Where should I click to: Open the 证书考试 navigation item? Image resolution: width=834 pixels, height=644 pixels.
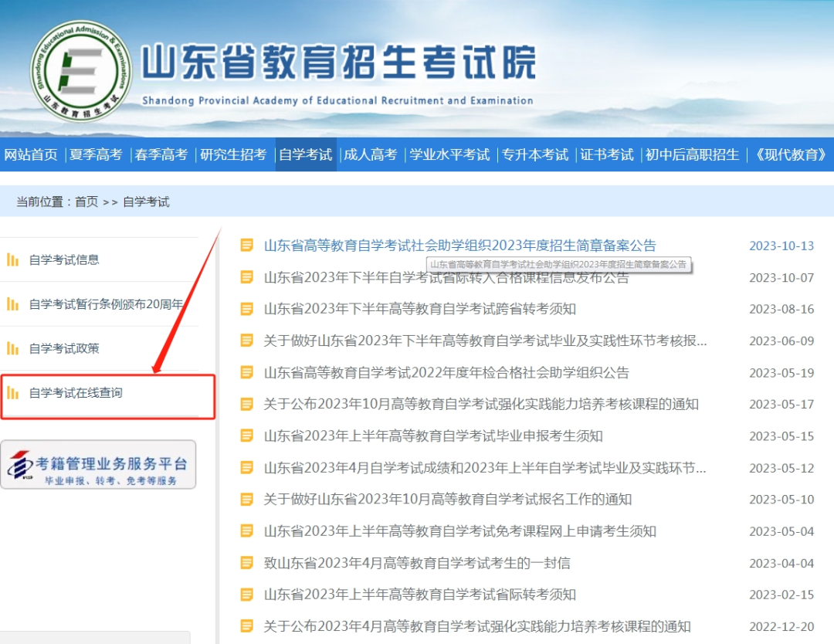coord(607,154)
